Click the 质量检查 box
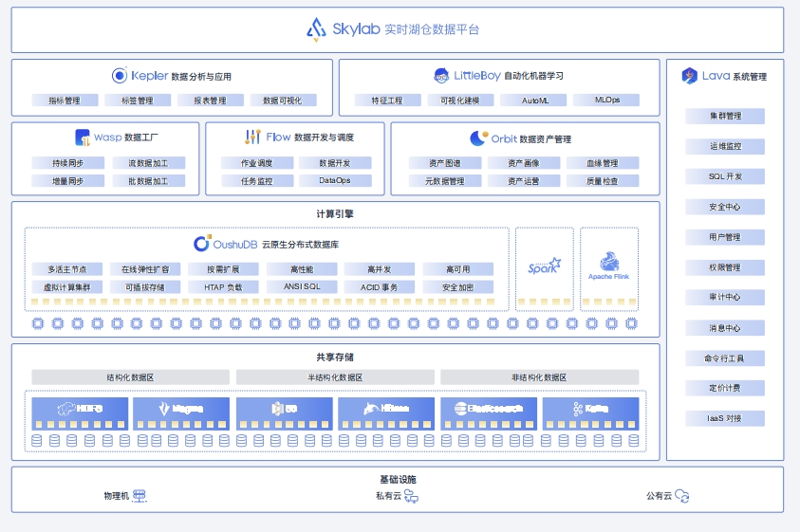800x532 pixels. pos(603,181)
